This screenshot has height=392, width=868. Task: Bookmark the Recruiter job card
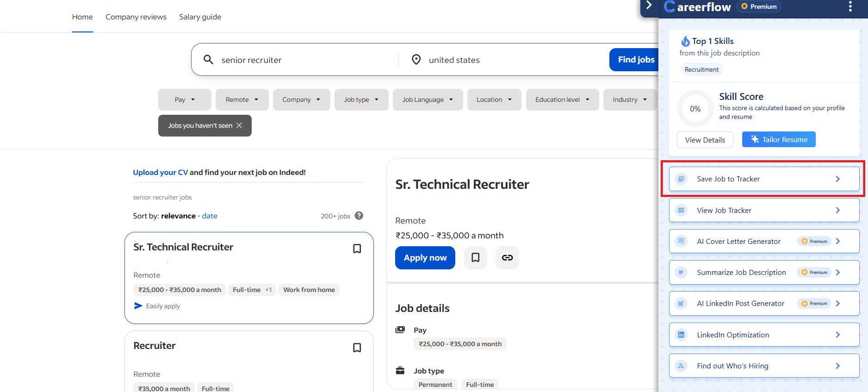pos(357,348)
